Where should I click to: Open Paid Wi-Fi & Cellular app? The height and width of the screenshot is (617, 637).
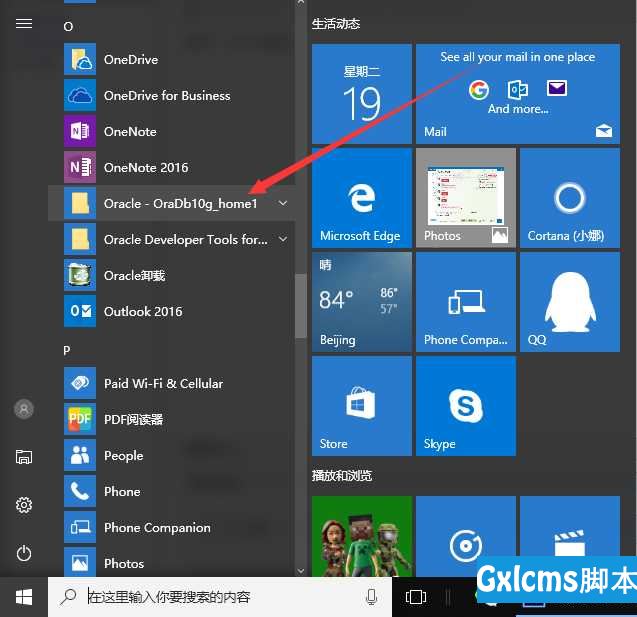click(171, 383)
